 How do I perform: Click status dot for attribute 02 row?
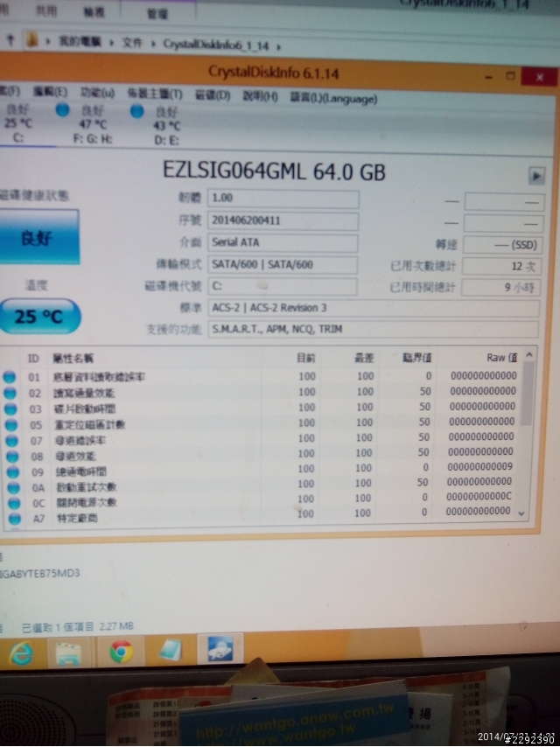(10, 393)
